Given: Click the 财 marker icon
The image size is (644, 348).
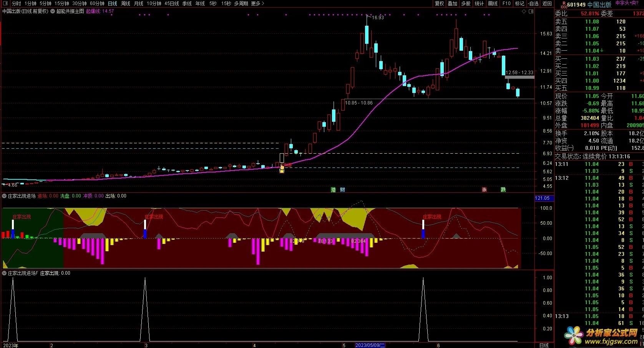Looking at the screenshot, I should [x=342, y=190].
